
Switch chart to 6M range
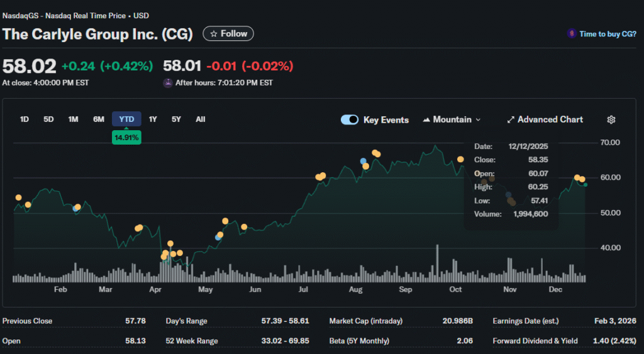pos(99,119)
